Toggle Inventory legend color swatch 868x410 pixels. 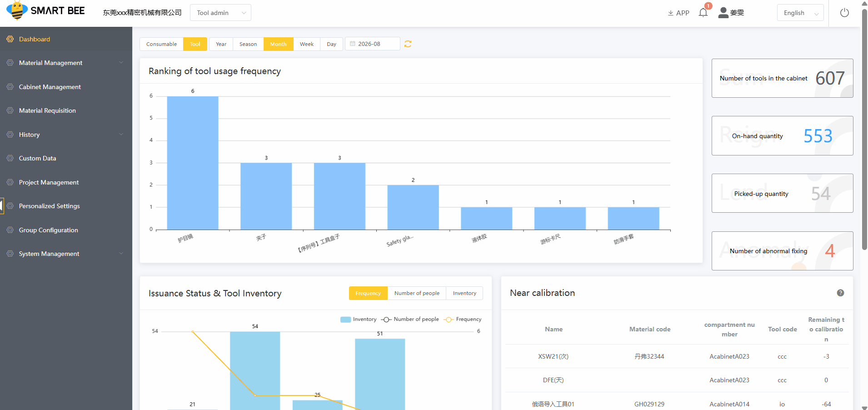345,320
